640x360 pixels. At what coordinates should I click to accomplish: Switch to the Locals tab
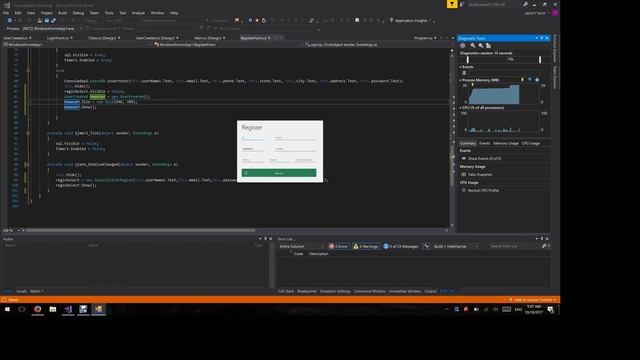click(x=21, y=291)
